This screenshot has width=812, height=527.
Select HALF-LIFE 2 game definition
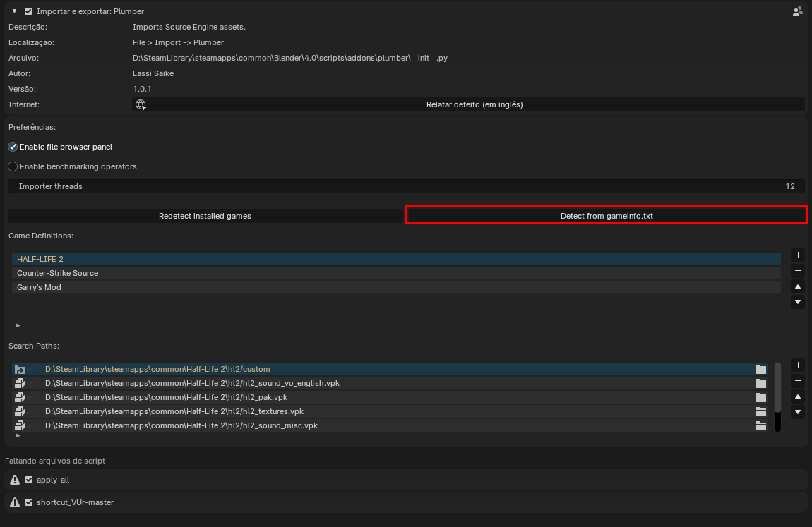[396, 259]
